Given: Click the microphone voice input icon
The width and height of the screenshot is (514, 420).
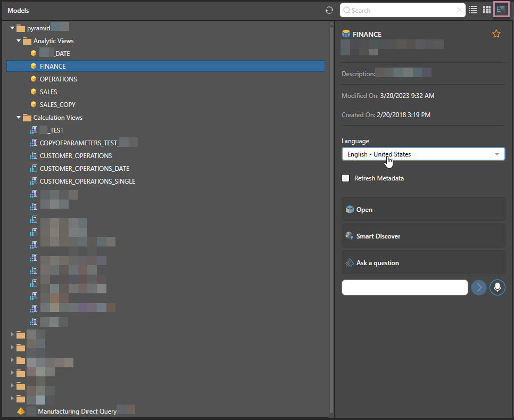Looking at the screenshot, I should click(x=497, y=287).
